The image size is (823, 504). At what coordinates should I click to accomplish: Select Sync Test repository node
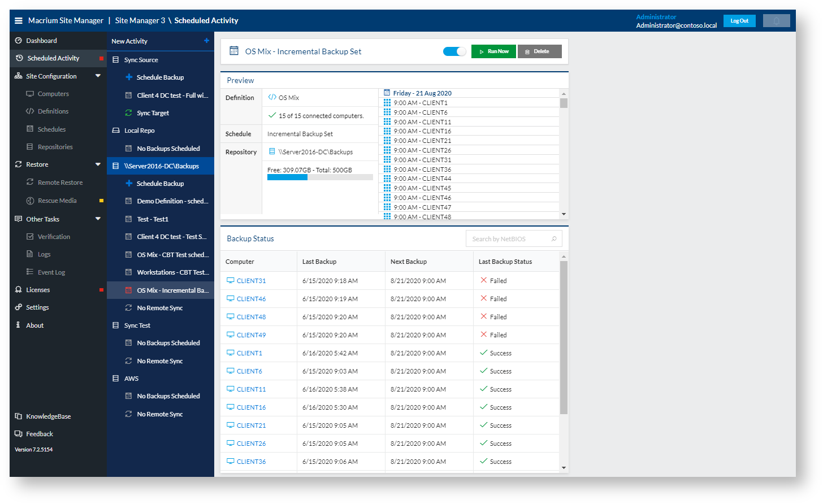point(161,325)
